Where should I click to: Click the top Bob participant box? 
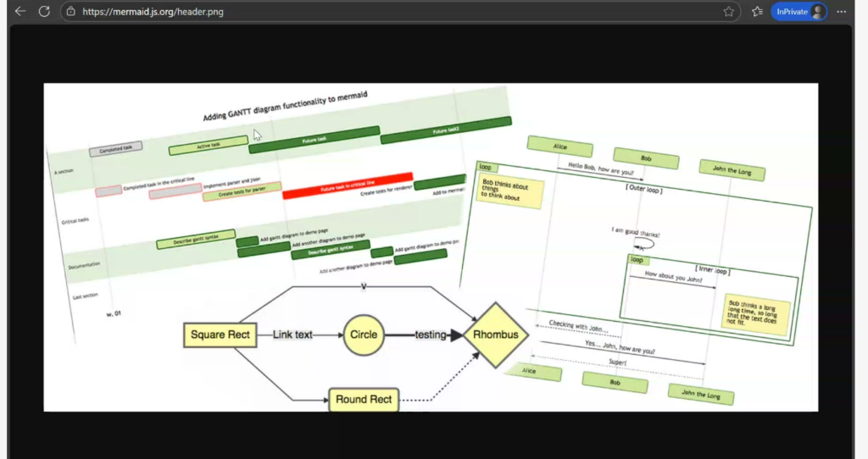(646, 158)
